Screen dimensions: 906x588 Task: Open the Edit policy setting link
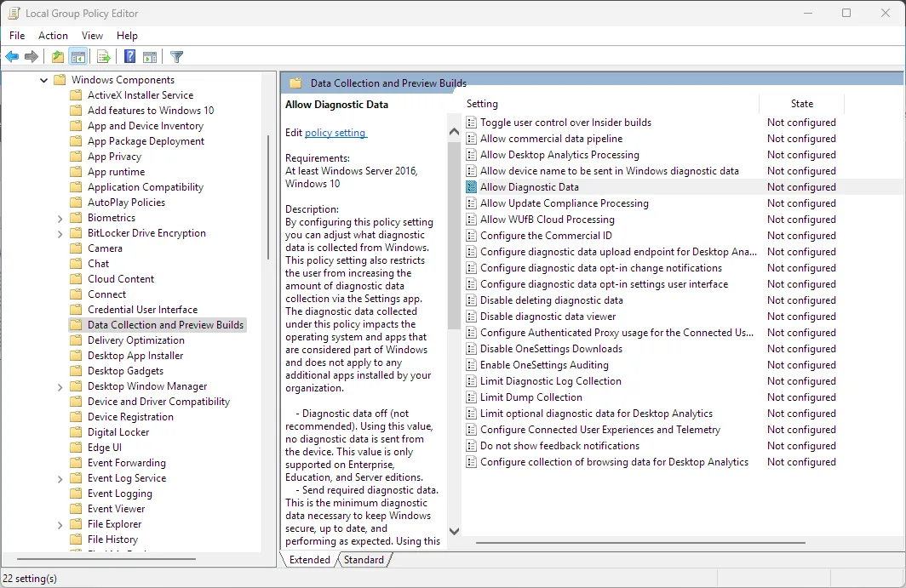[x=335, y=133]
